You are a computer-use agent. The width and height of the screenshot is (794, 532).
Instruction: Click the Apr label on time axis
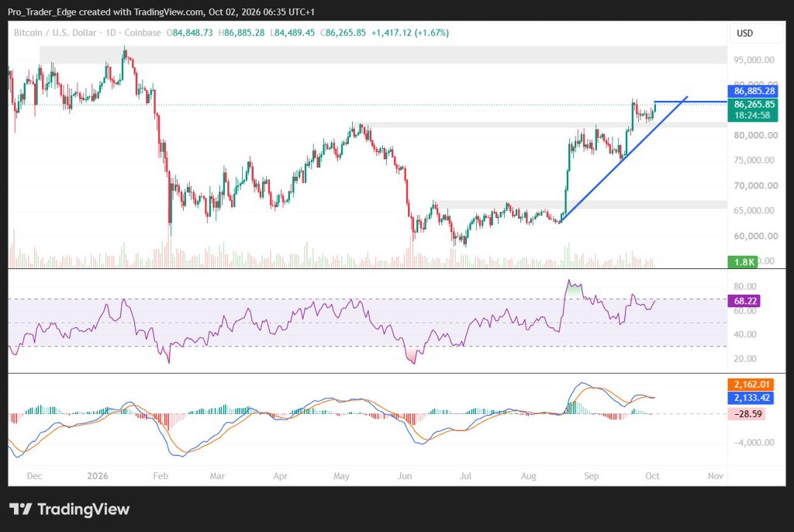(281, 475)
